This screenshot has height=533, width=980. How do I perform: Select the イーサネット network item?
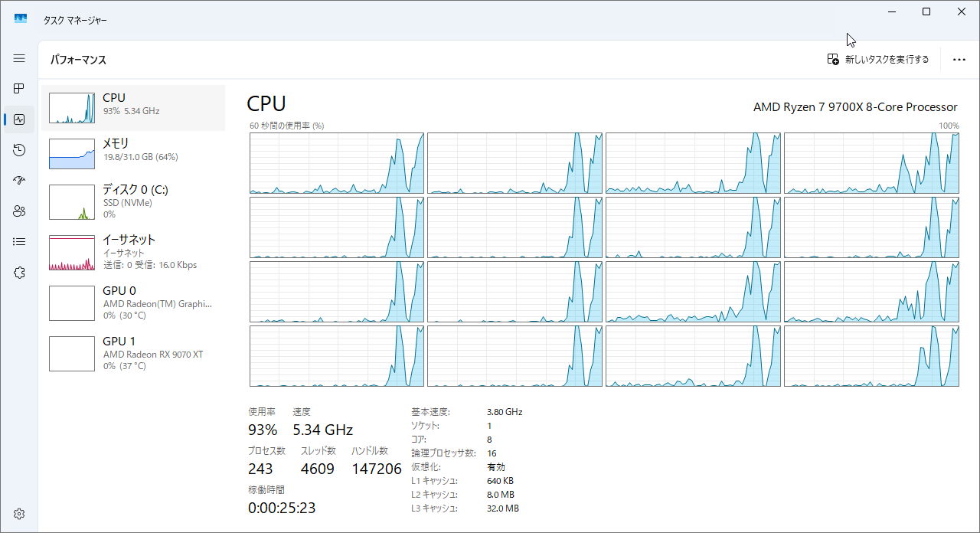pos(133,252)
